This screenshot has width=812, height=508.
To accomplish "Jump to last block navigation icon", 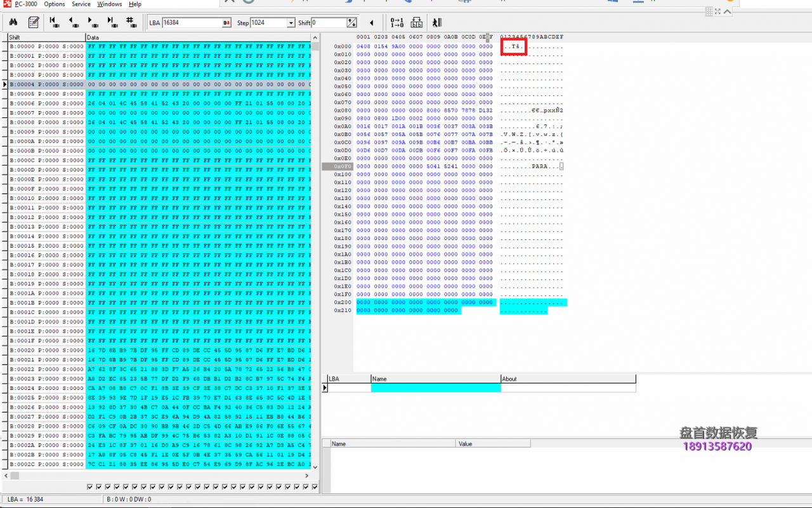I will click(x=112, y=23).
